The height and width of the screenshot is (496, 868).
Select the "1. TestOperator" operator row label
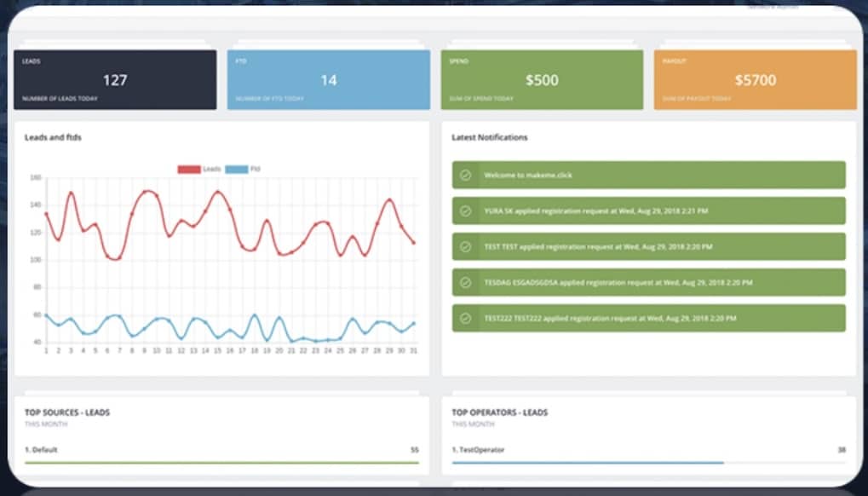coord(478,450)
